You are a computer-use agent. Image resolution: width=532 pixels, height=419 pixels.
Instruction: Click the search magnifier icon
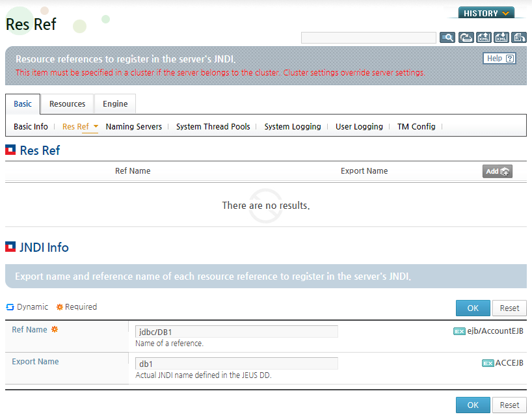click(447, 37)
